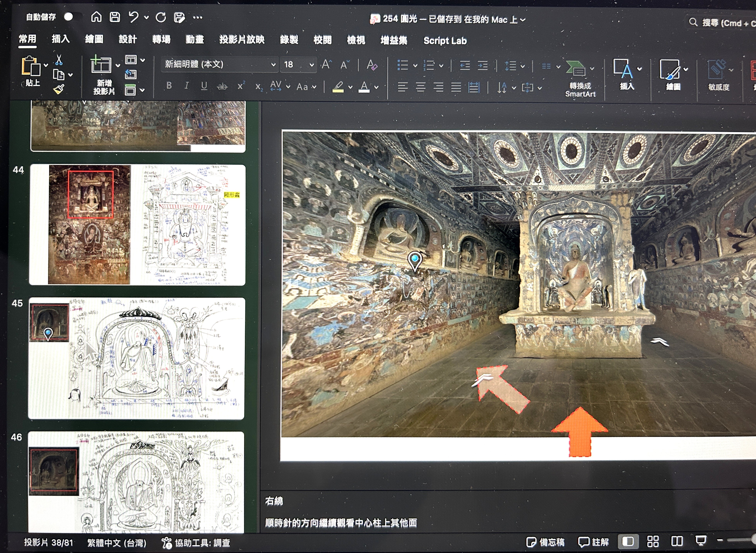Image resolution: width=756 pixels, height=553 pixels.
Task: Decrease font size with small A icon
Action: (345, 64)
